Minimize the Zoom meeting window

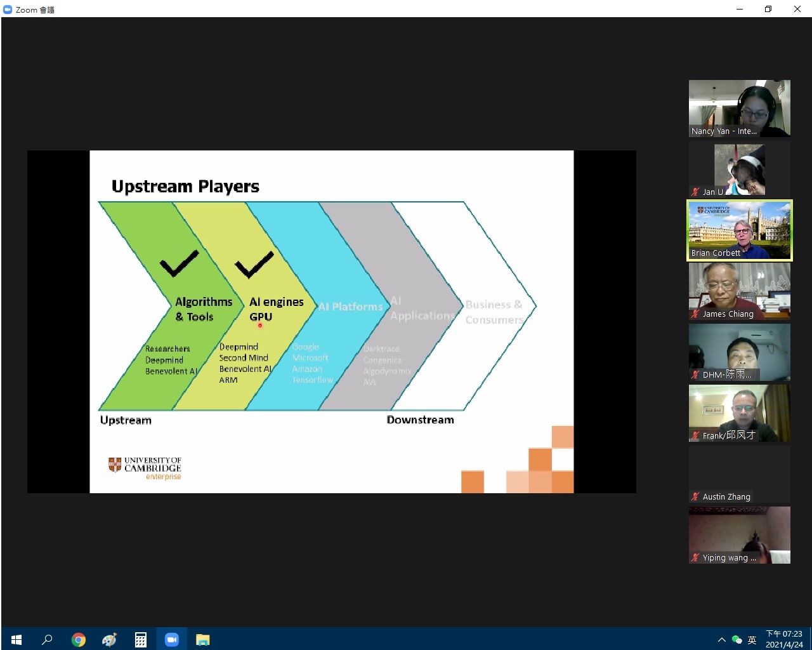point(740,9)
